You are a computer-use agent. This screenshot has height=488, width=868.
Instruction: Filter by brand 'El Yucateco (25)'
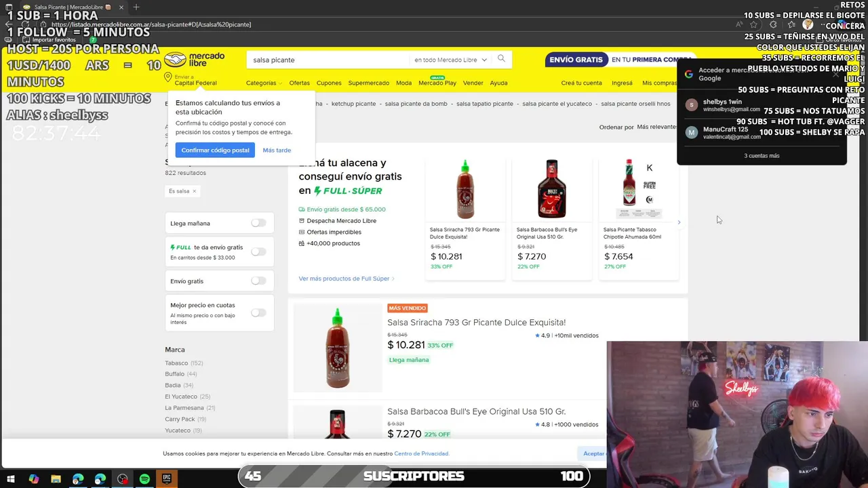point(188,396)
